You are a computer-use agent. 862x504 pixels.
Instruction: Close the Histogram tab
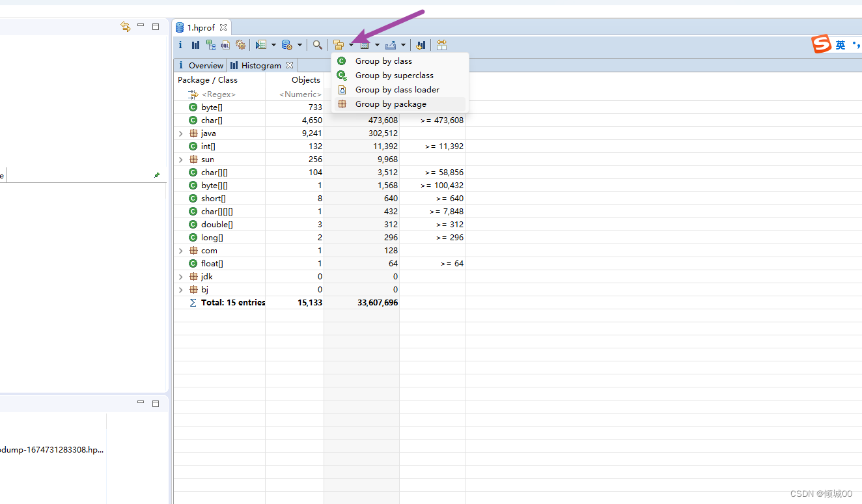click(x=290, y=65)
